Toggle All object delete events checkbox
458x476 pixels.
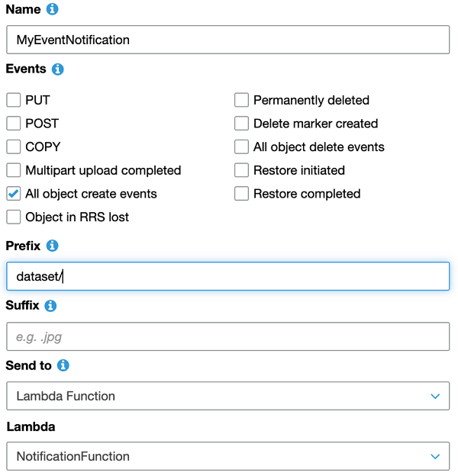[241, 146]
